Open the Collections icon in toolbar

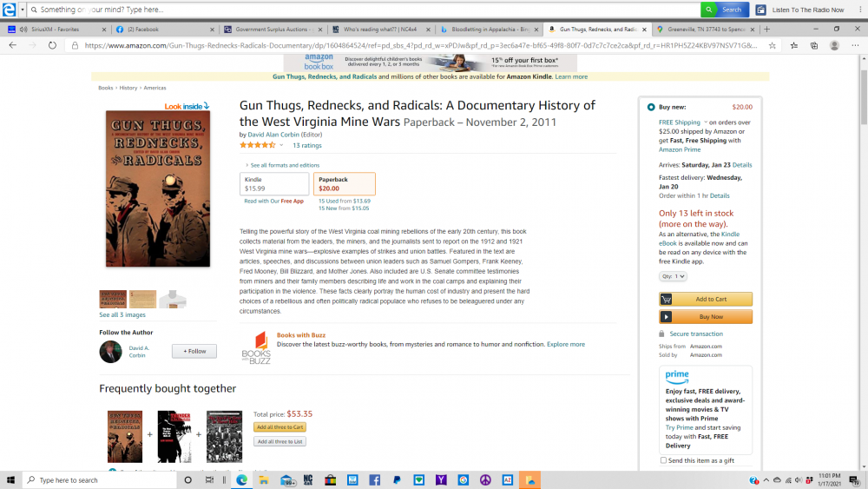point(814,45)
